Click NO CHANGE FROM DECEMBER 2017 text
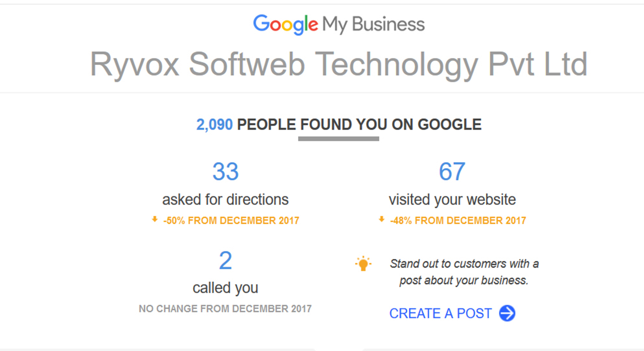The height and width of the screenshot is (351, 644). point(225,309)
